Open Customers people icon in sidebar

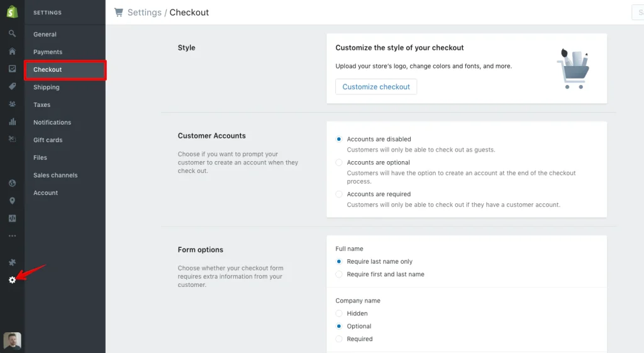pos(12,104)
